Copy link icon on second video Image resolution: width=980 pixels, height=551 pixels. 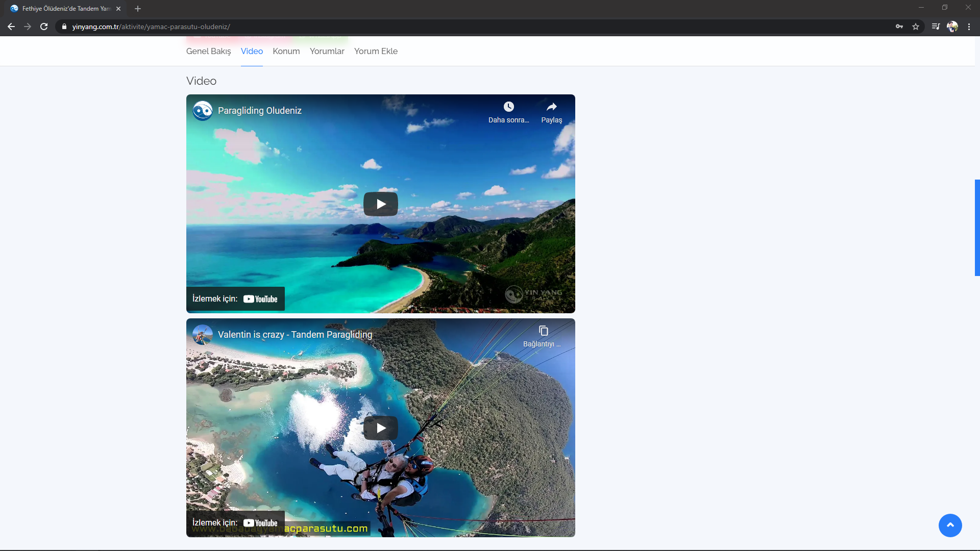click(543, 331)
